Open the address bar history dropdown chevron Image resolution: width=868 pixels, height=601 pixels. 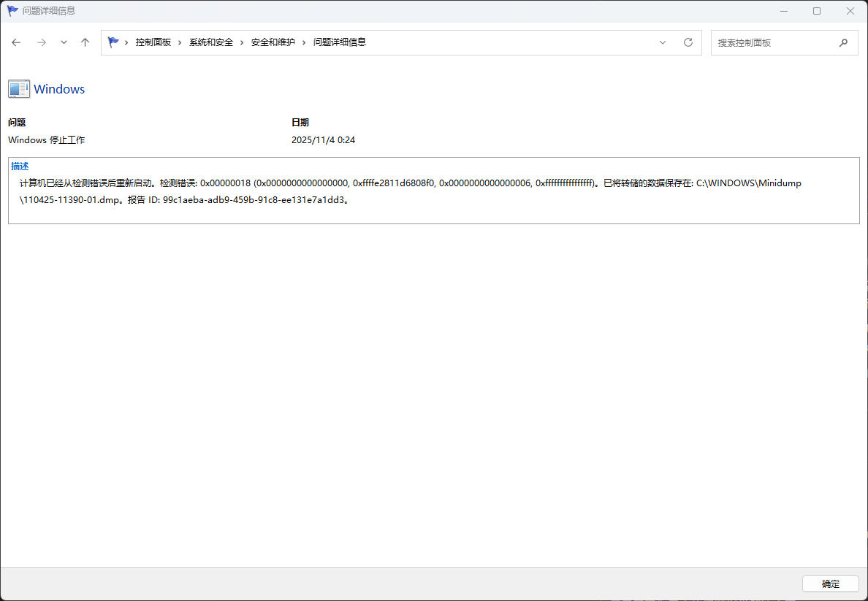pos(662,42)
